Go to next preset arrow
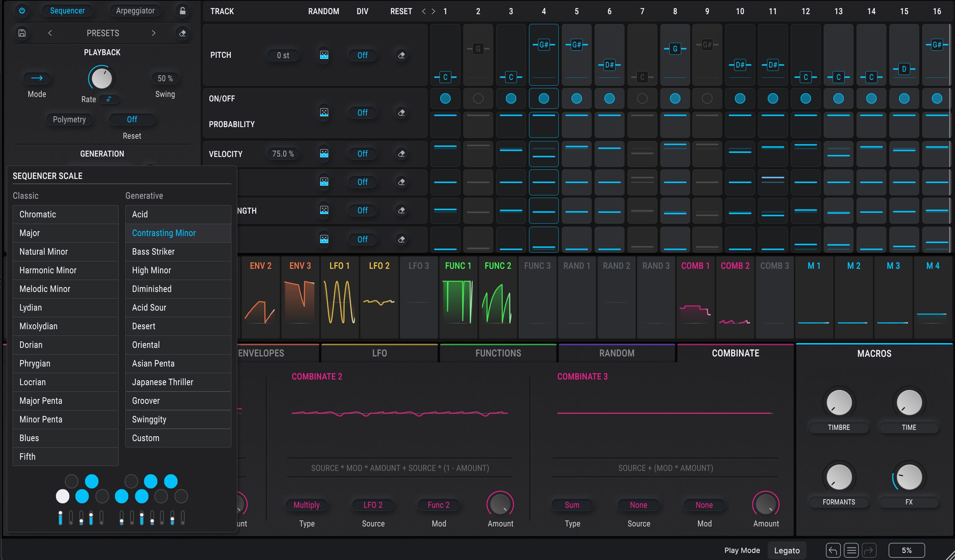The height and width of the screenshot is (560, 955). click(x=153, y=33)
